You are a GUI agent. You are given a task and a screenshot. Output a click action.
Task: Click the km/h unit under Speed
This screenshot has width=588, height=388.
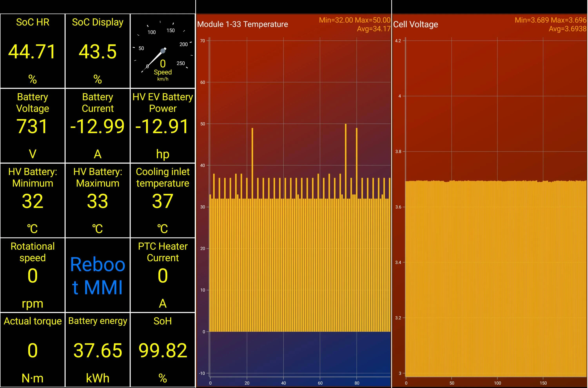(x=163, y=79)
